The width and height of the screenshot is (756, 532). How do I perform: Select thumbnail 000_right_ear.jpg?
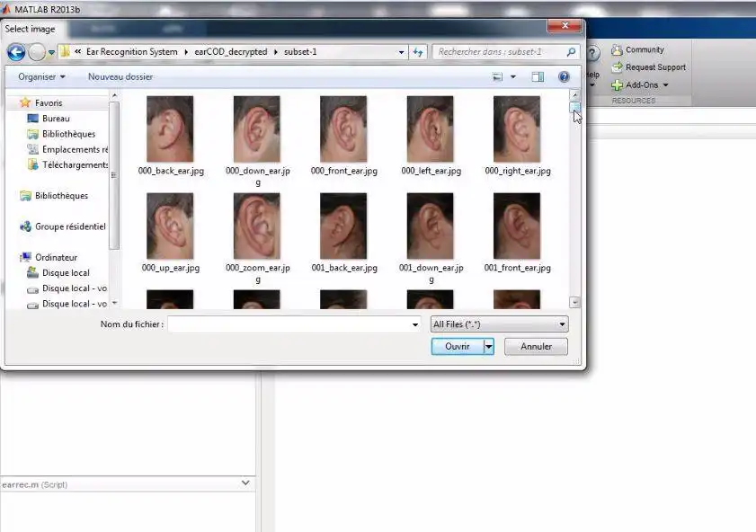518,129
